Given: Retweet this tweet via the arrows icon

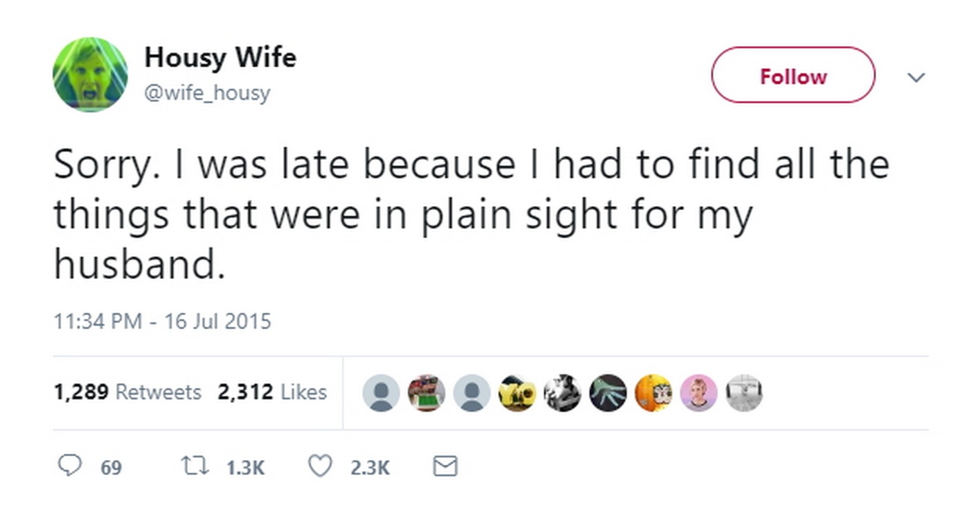Looking at the screenshot, I should pos(195,466).
